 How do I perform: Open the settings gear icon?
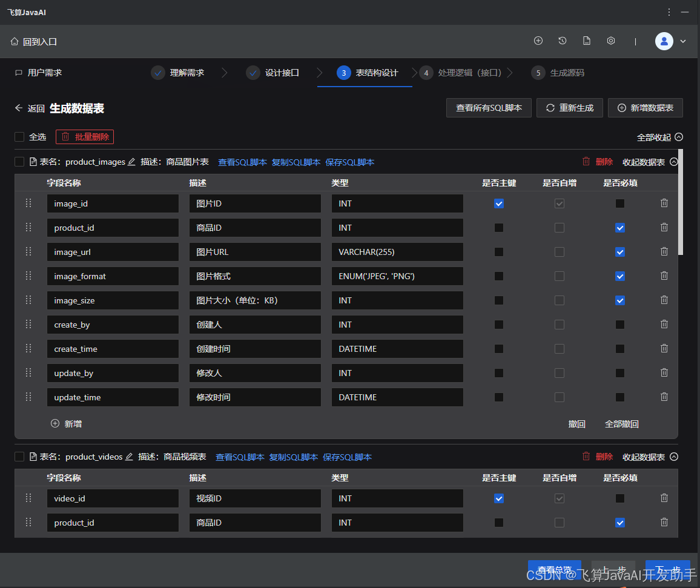610,41
